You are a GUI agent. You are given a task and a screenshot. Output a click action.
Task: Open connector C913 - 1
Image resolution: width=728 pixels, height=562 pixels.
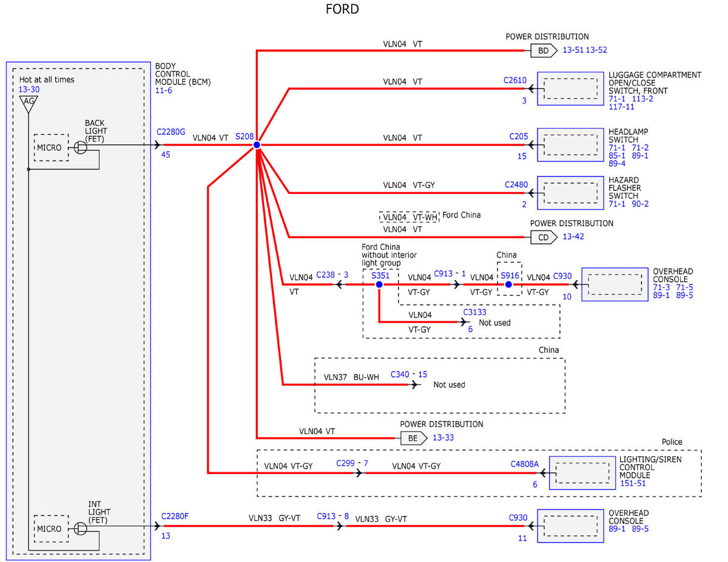click(450, 273)
